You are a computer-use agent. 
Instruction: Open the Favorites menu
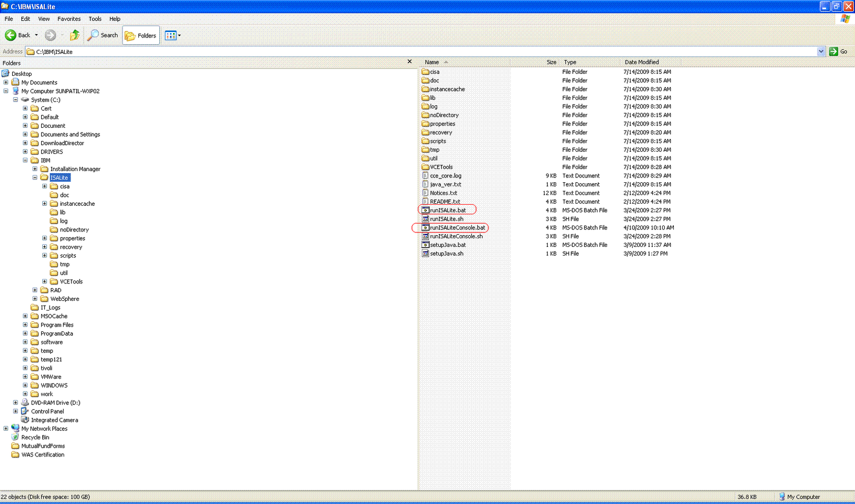point(69,19)
